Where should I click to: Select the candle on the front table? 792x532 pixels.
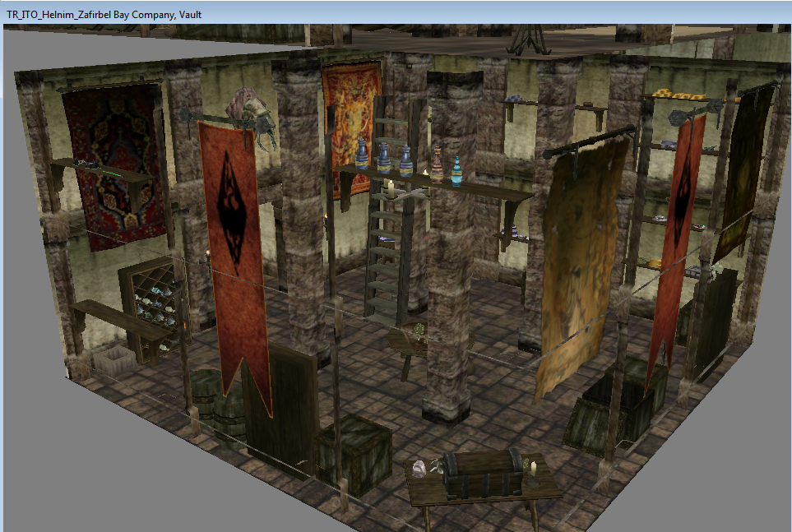click(533, 474)
